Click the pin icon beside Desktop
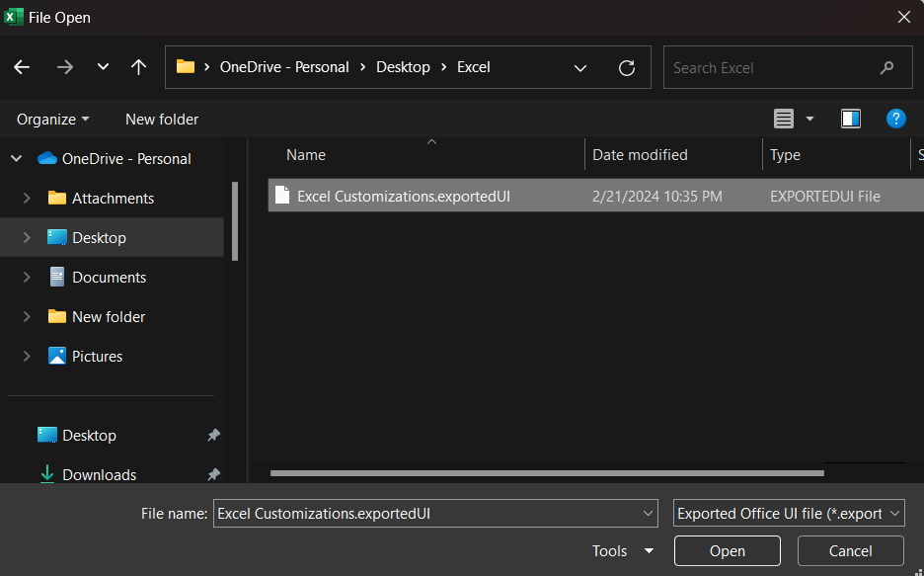Image resolution: width=924 pixels, height=576 pixels. click(x=213, y=435)
